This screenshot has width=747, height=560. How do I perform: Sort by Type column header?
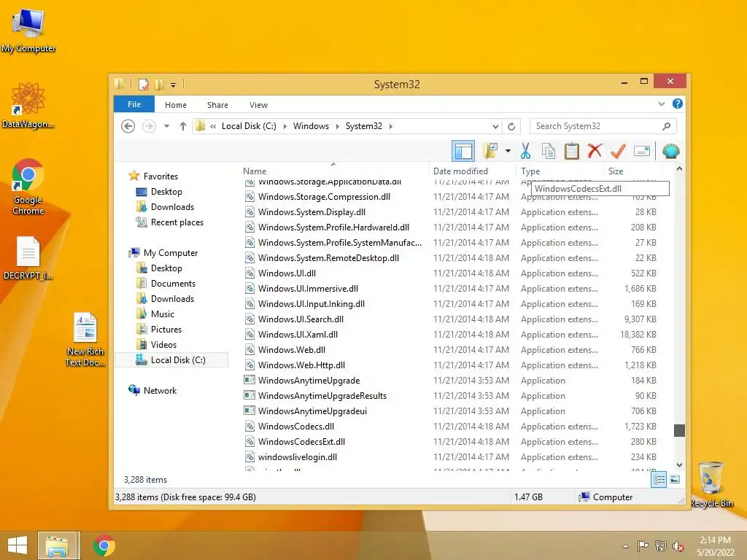click(530, 171)
